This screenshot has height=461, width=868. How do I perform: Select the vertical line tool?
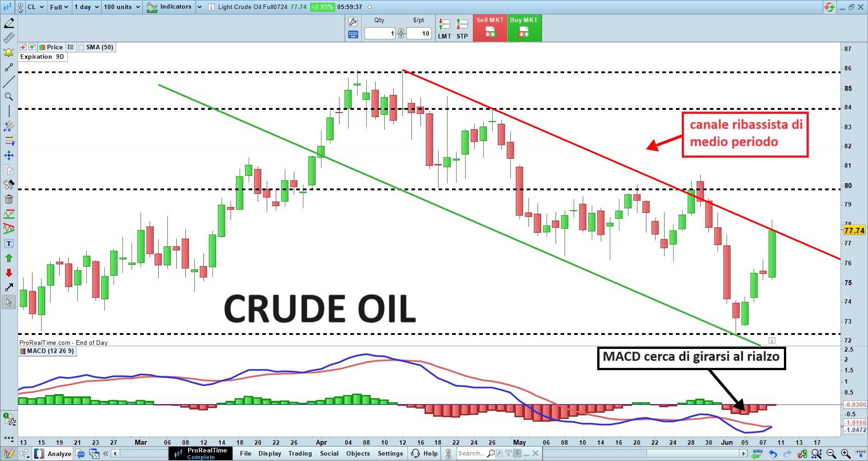pyautogui.click(x=9, y=111)
